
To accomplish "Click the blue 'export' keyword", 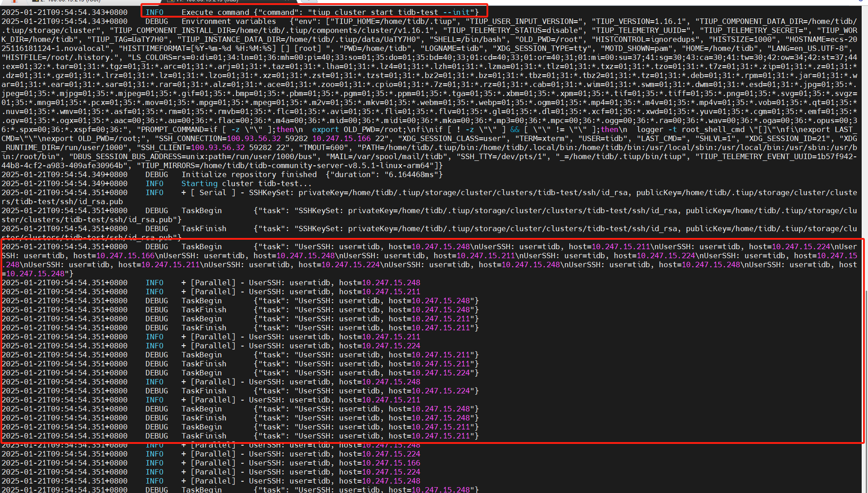I will click(325, 129).
